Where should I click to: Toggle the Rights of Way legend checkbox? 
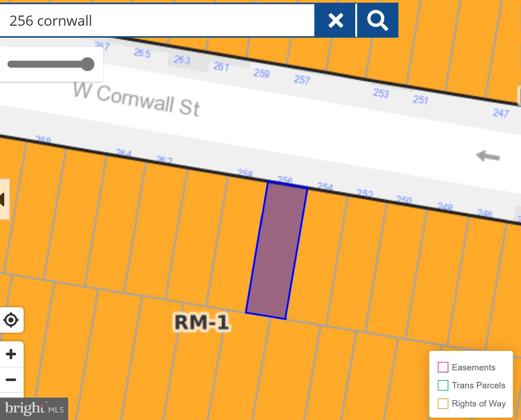click(443, 404)
